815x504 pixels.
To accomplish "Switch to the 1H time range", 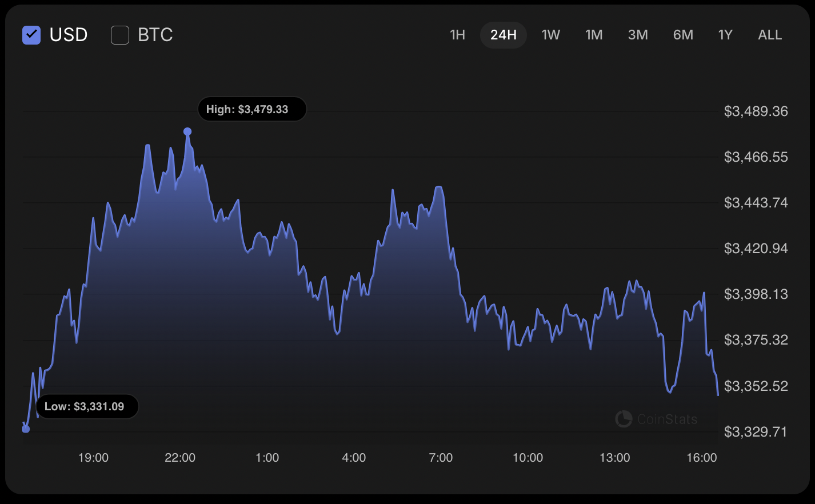I will (457, 35).
